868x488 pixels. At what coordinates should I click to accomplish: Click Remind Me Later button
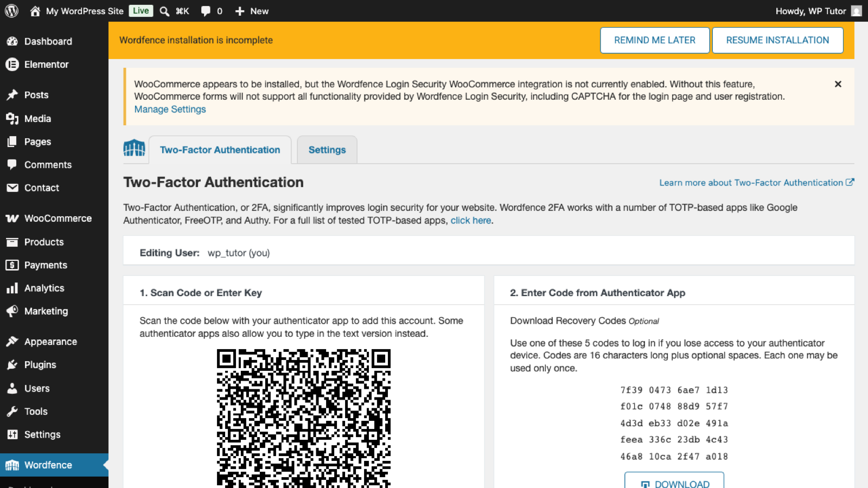(x=655, y=40)
